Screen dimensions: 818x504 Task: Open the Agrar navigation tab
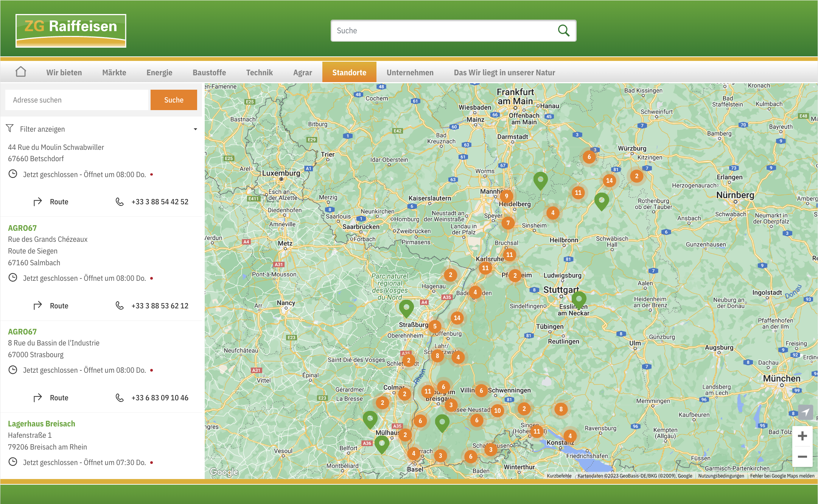302,72
